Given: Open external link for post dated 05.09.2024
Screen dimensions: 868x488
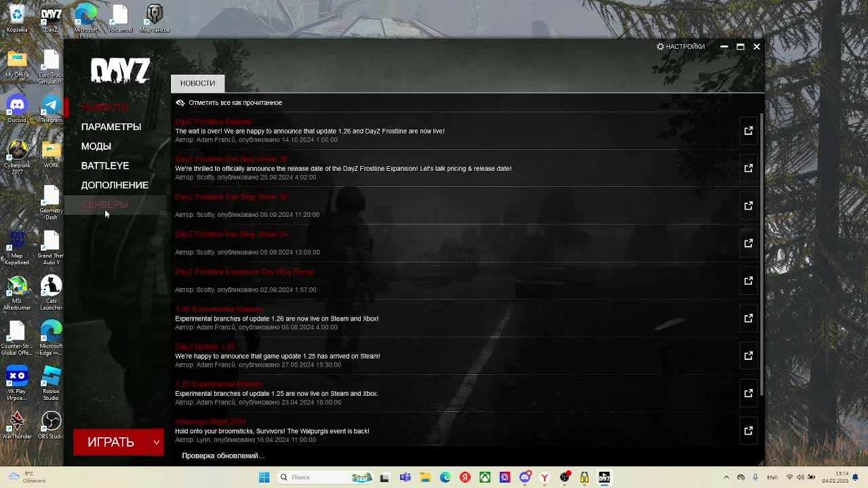Looking at the screenshot, I should [x=749, y=243].
